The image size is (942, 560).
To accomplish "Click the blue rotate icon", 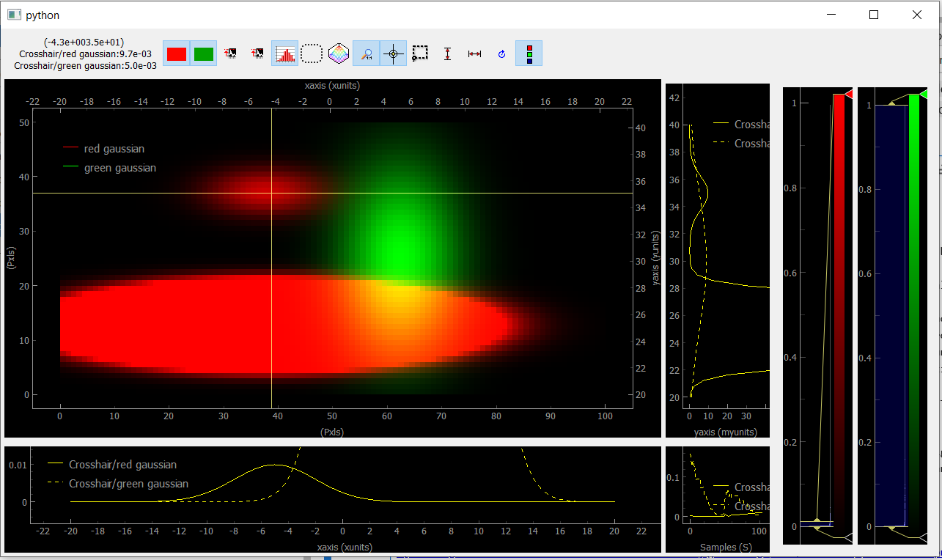I will 501,54.
